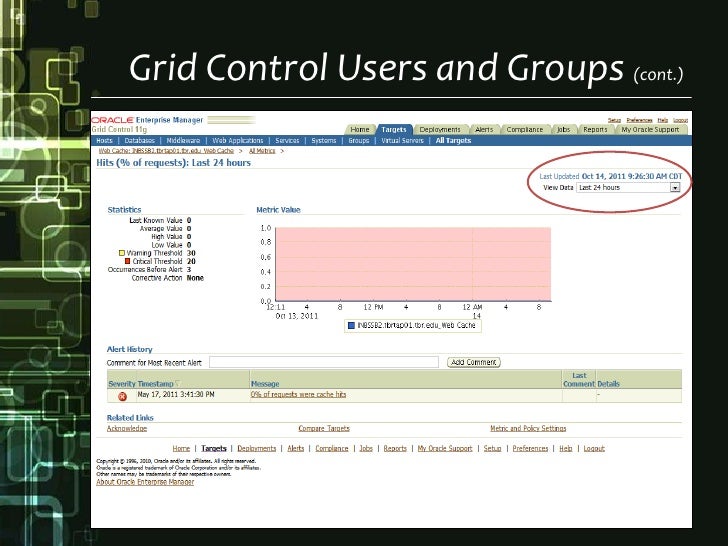Open the top Preferences link
Screen dimensions: 728x546
tap(639, 120)
